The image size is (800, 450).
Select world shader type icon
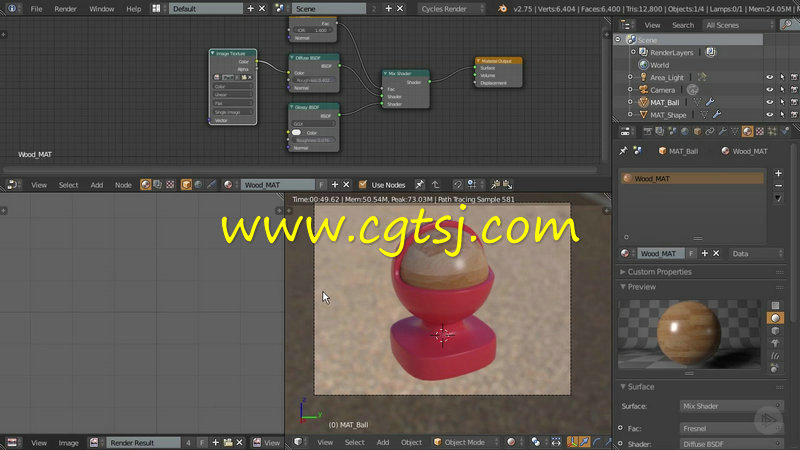(198, 185)
